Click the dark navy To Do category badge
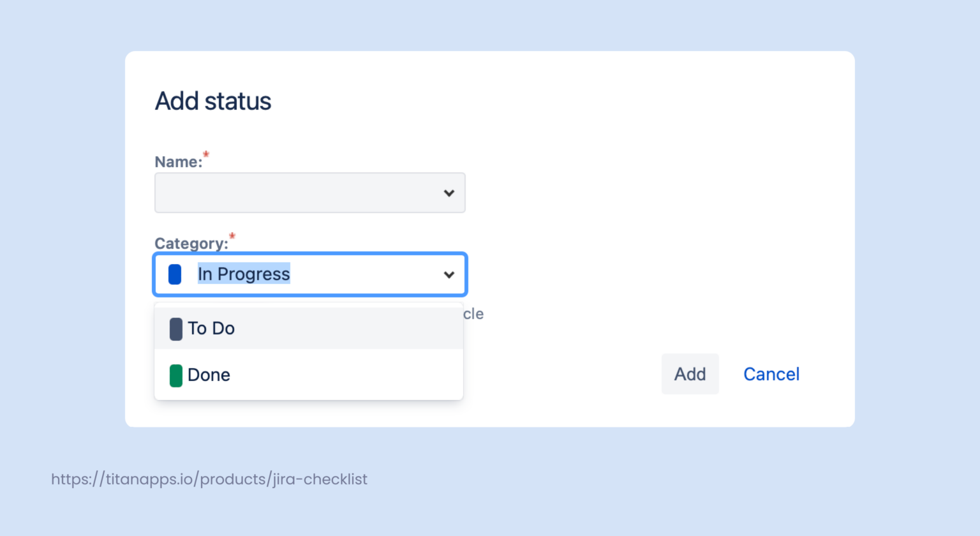The height and width of the screenshot is (536, 980). coord(177,328)
